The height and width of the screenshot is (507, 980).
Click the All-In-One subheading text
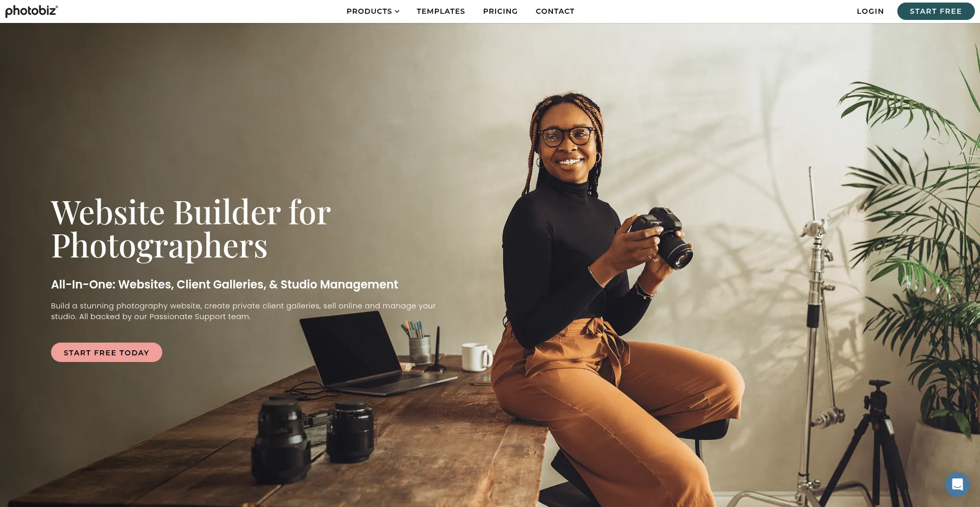tap(224, 284)
